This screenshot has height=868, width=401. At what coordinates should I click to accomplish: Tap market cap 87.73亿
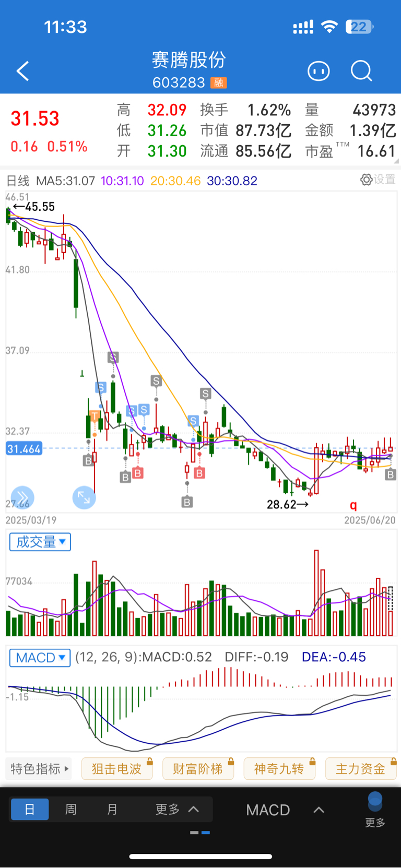coord(263,130)
